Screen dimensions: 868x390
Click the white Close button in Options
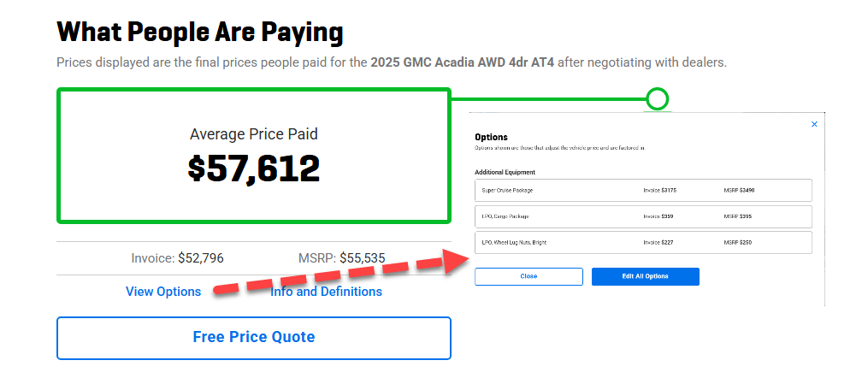[x=528, y=276]
